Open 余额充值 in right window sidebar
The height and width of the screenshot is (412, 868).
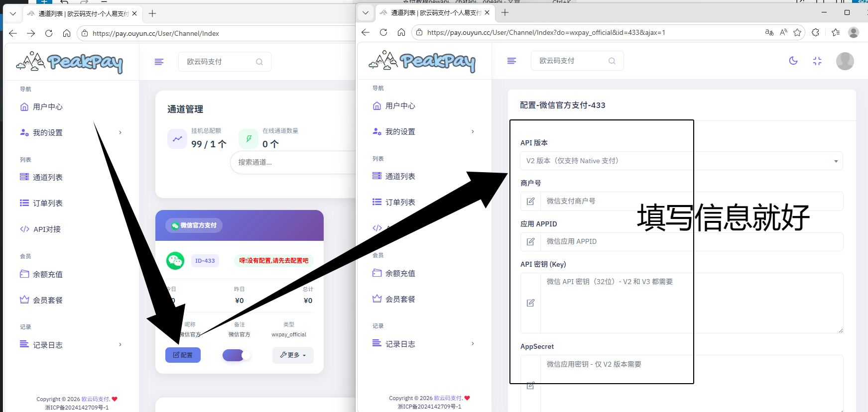coord(400,273)
